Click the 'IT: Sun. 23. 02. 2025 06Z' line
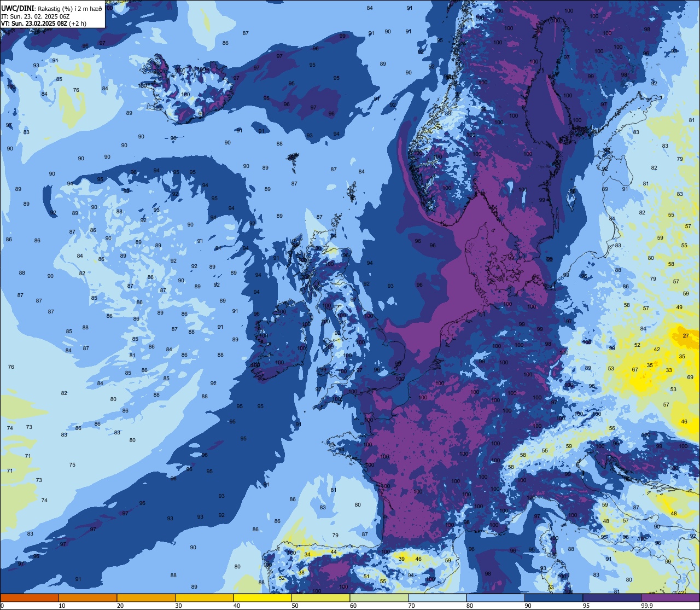This screenshot has height=610, width=700. pyautogui.click(x=36, y=16)
